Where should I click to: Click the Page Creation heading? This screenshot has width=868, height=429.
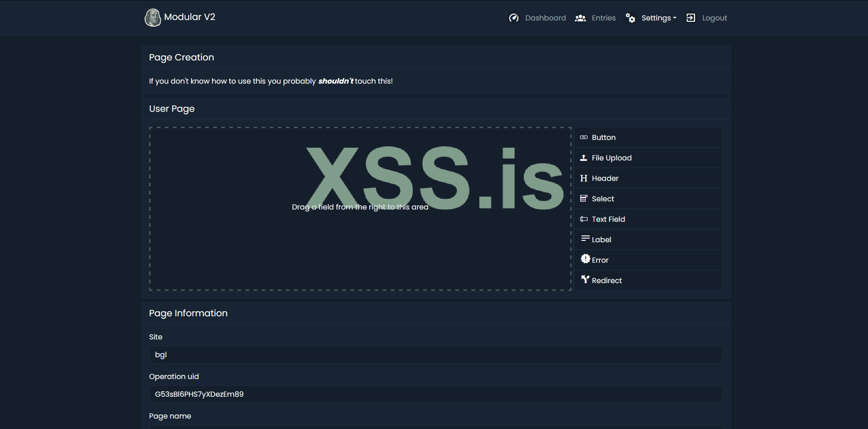coord(181,57)
